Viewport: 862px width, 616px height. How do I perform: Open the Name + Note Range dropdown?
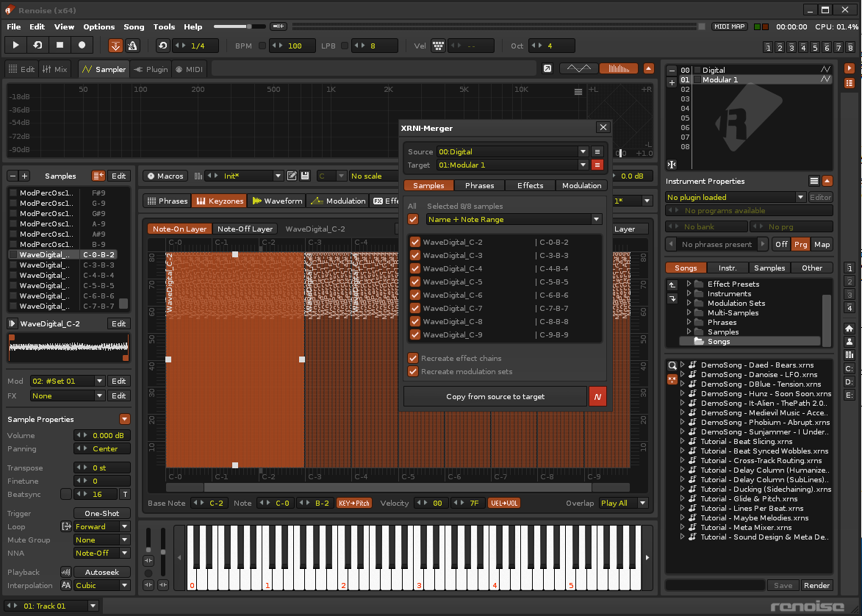point(514,220)
